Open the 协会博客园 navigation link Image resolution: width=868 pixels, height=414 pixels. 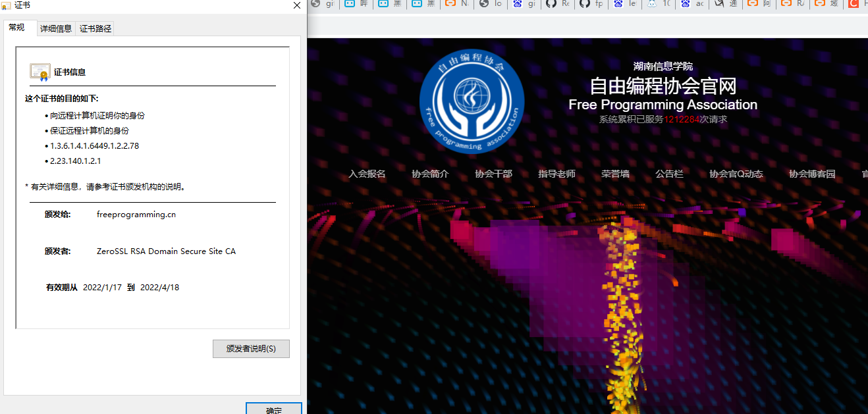point(812,174)
